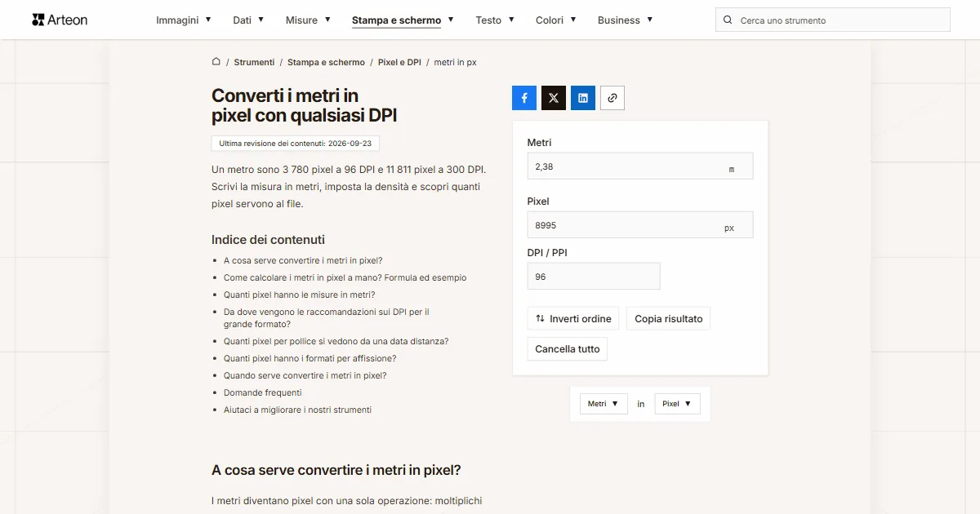Click the 'Indice dei contenuti' heading
The image size is (980, 514).
(268, 240)
